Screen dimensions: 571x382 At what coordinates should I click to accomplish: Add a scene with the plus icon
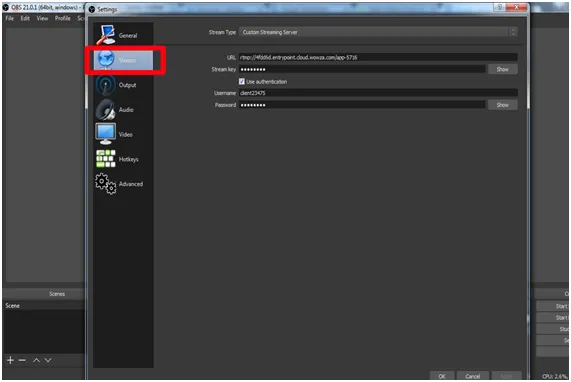click(x=10, y=360)
